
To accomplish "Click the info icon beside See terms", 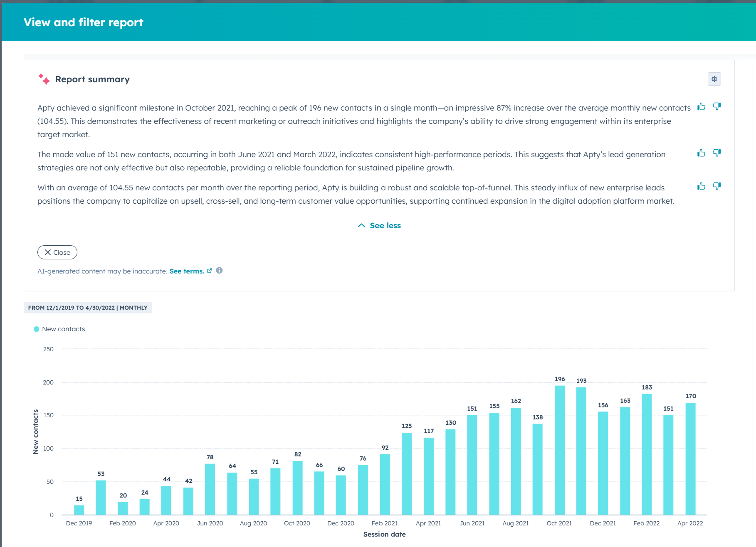I will (x=219, y=271).
